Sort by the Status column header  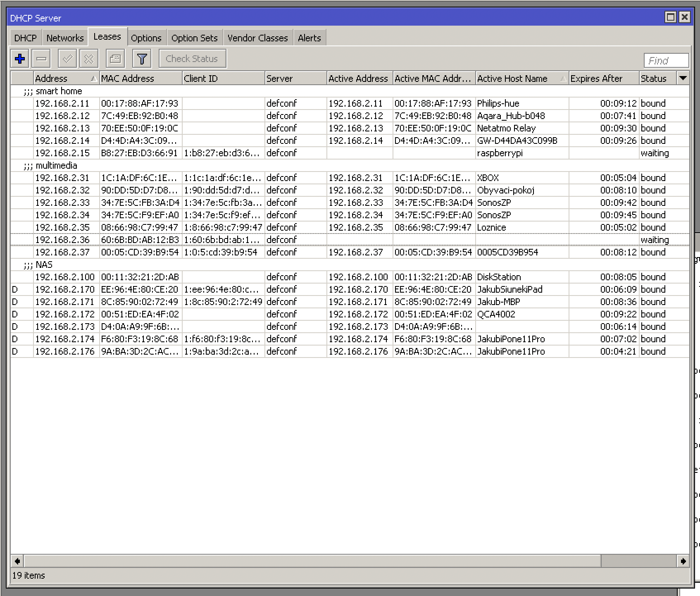(x=658, y=79)
